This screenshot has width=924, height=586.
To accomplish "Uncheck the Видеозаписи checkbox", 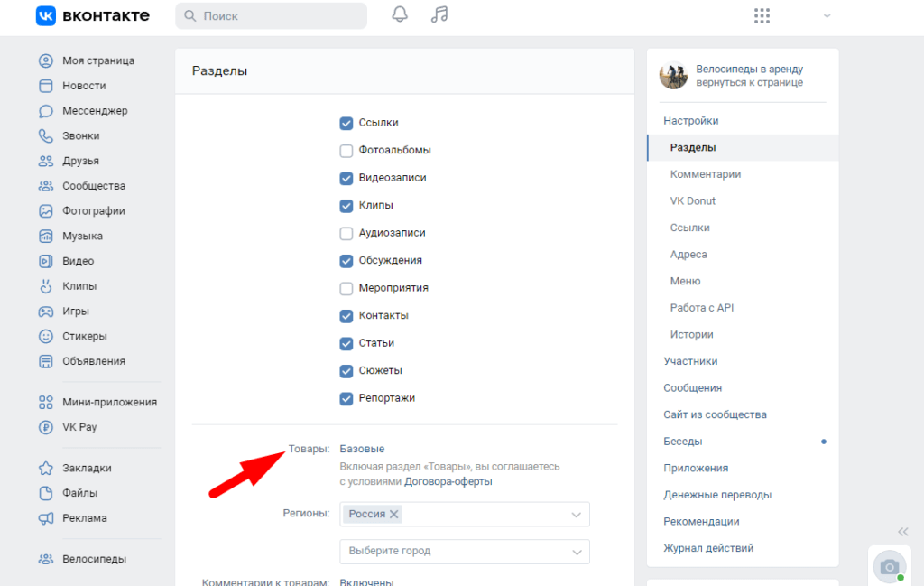I will pyautogui.click(x=346, y=178).
